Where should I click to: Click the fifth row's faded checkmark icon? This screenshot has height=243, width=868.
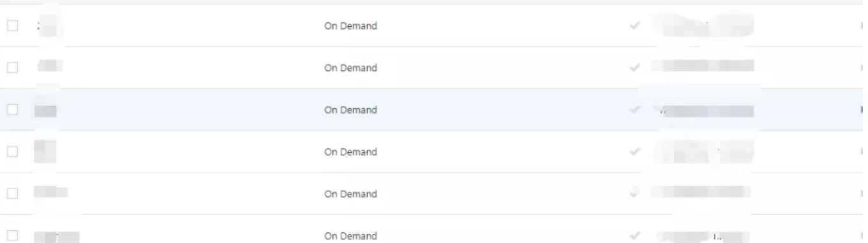(x=634, y=192)
